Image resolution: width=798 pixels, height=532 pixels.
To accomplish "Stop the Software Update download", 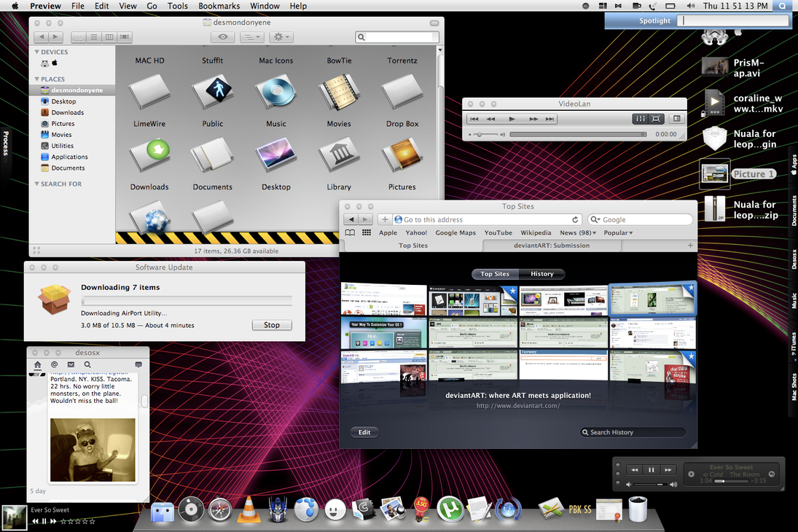I will (272, 325).
